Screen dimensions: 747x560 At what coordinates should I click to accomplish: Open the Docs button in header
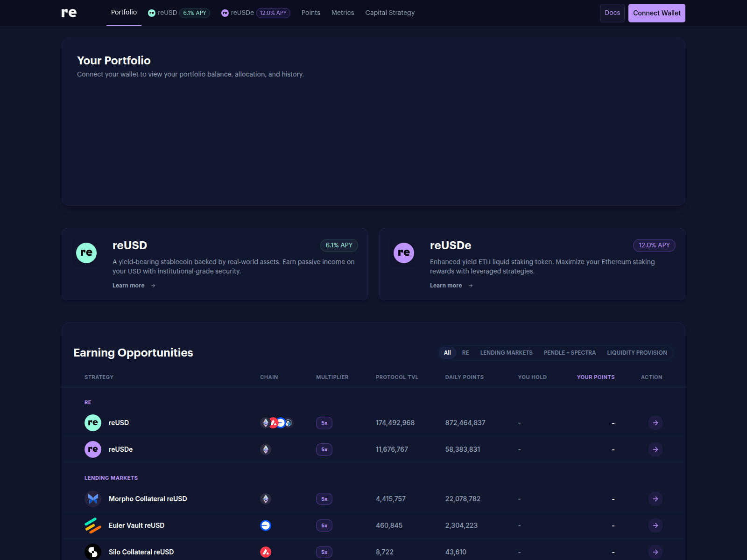tap(612, 13)
